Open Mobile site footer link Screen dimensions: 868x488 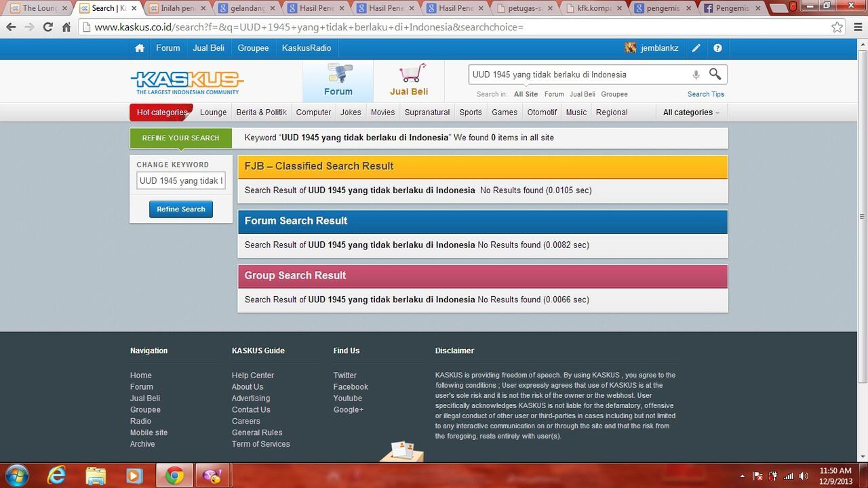[x=149, y=432]
